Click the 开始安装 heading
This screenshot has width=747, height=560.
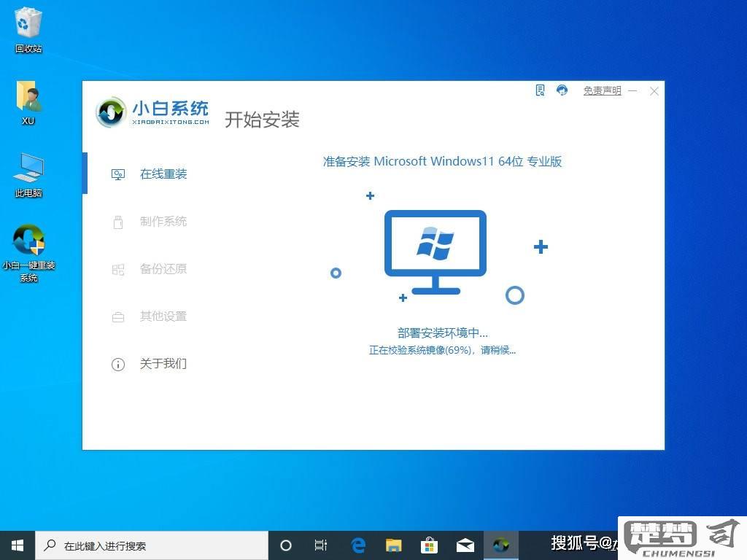tap(262, 120)
